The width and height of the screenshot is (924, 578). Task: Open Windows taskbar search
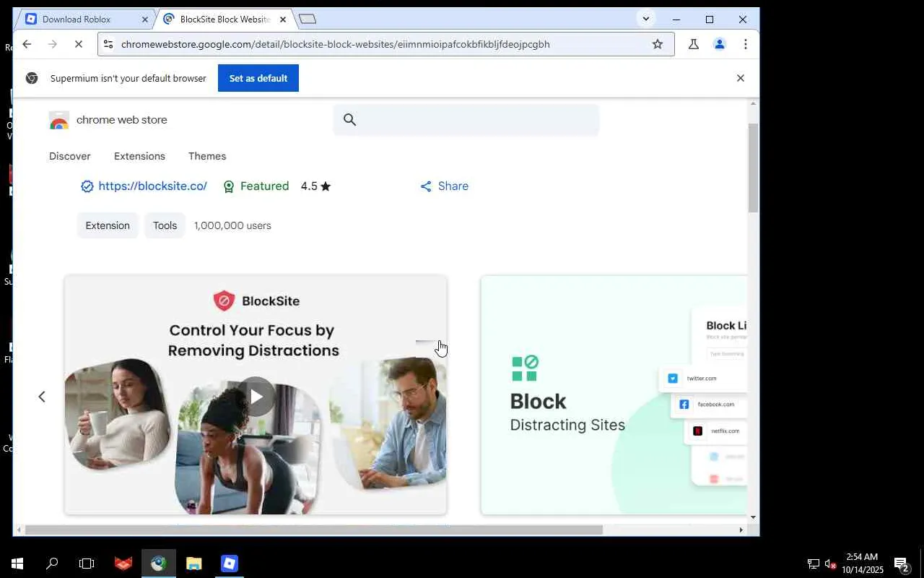click(x=52, y=564)
